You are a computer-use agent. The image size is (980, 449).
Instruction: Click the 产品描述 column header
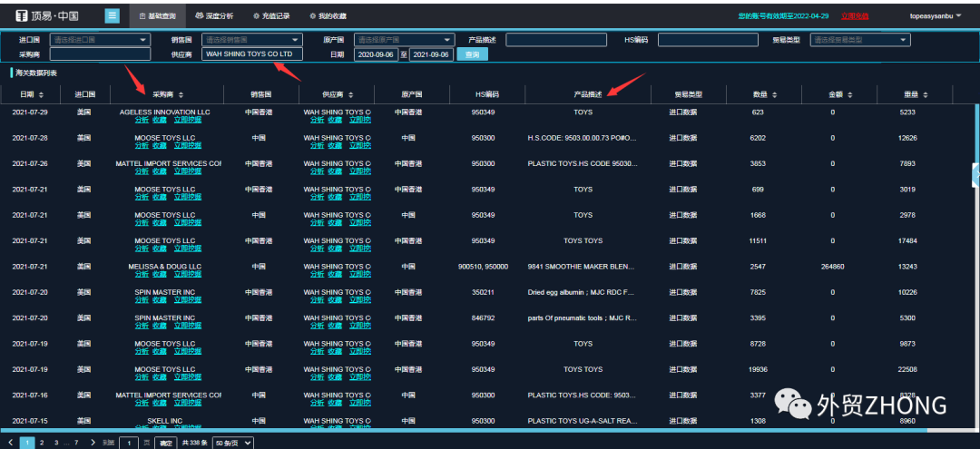point(587,95)
